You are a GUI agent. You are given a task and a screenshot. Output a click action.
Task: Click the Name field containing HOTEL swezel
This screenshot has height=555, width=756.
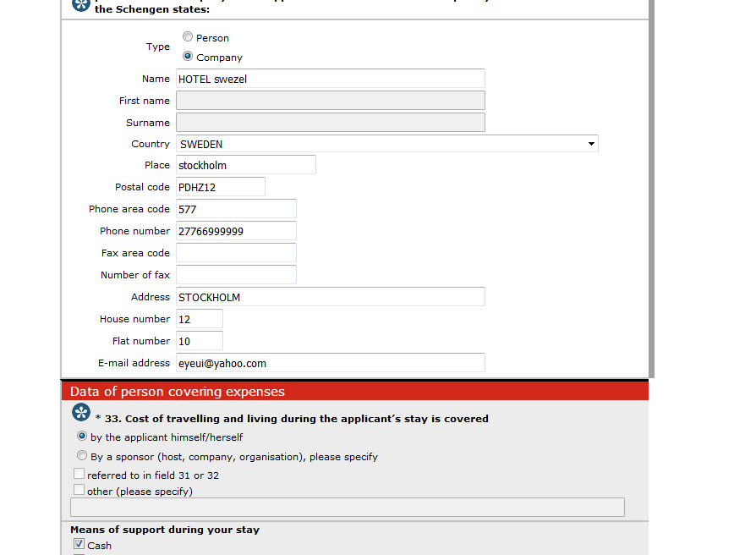331,79
